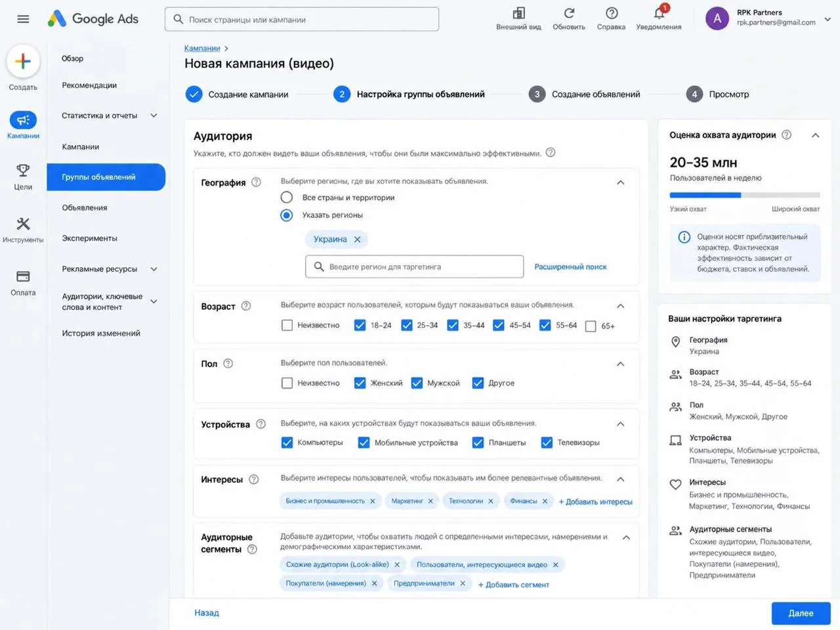
Task: Open the account dropdown arrow
Action: (x=828, y=19)
